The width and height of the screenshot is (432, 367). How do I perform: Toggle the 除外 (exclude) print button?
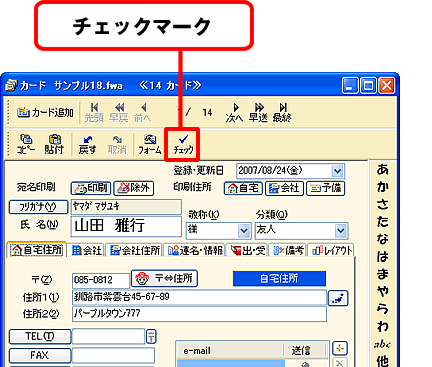pyautogui.click(x=134, y=188)
